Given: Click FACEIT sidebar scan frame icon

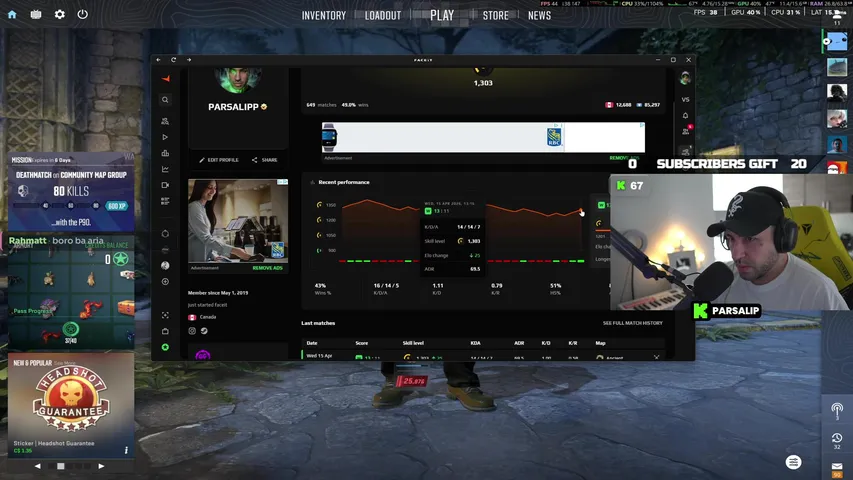Looking at the screenshot, I should pyautogui.click(x=165, y=315).
